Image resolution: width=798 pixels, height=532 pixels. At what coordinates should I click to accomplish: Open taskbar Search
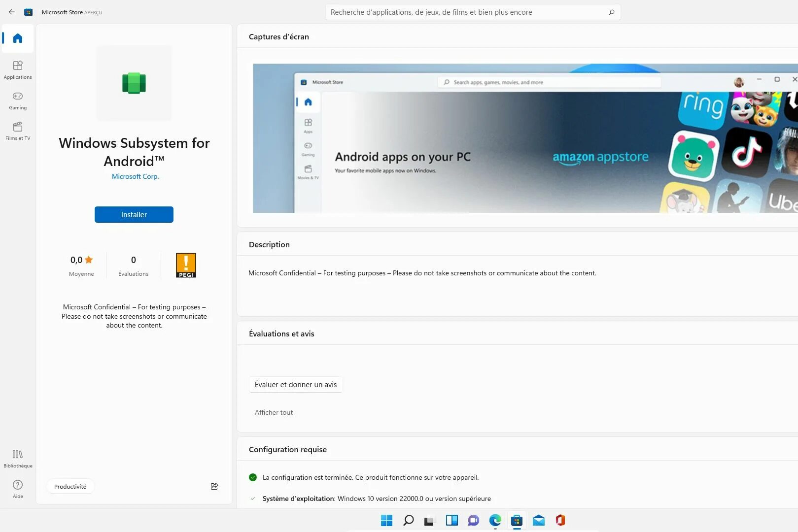409,520
